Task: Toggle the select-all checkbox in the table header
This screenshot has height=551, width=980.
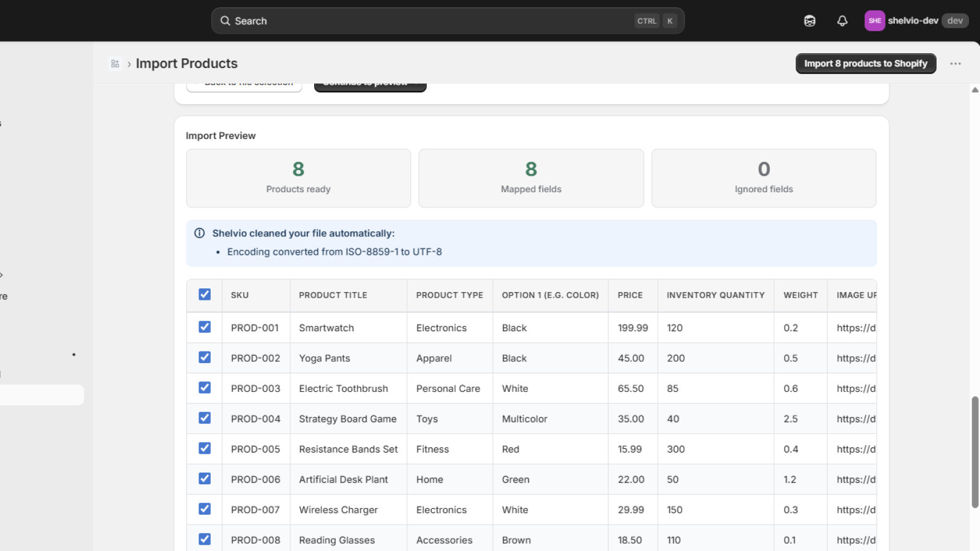Action: [205, 294]
